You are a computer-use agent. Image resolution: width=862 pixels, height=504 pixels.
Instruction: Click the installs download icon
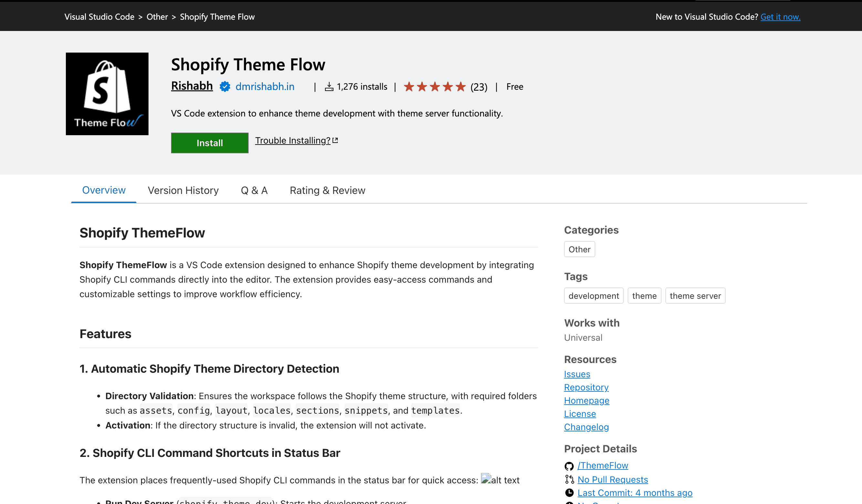329,87
